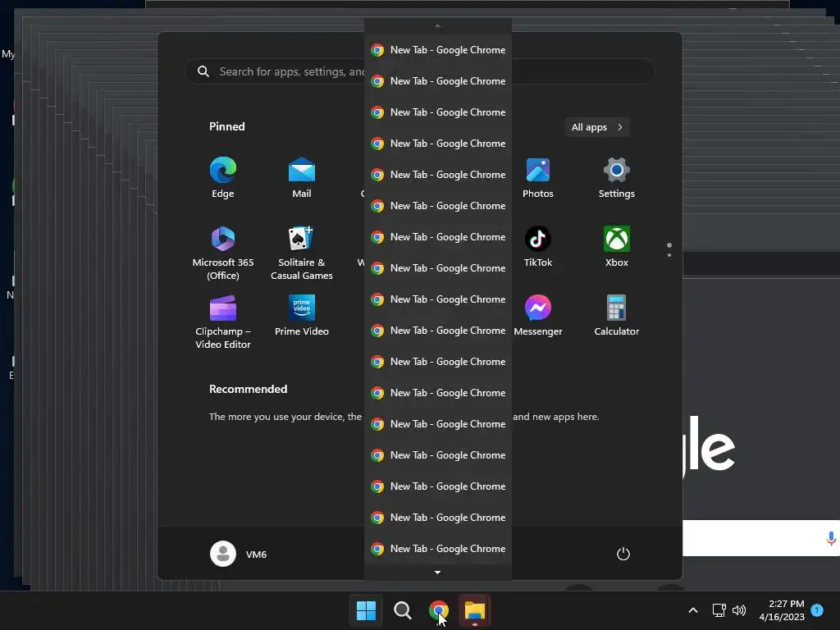The width and height of the screenshot is (840, 630).
Task: Open the clock showing 2:27 PM
Action: click(782, 610)
